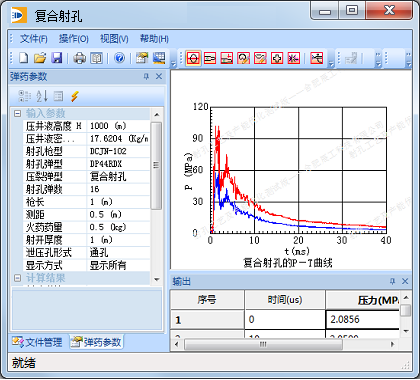Click the print preview icon
Screen dimensions: 420x380
[96, 58]
